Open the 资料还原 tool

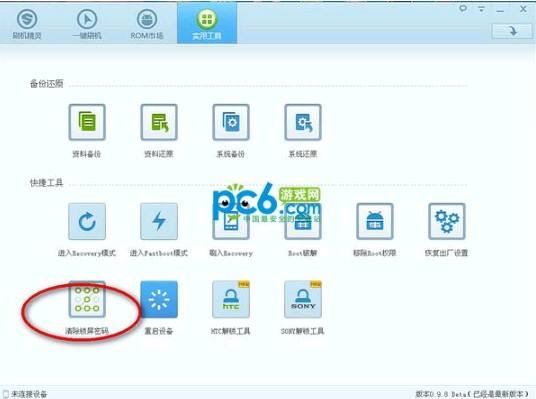coord(159,122)
